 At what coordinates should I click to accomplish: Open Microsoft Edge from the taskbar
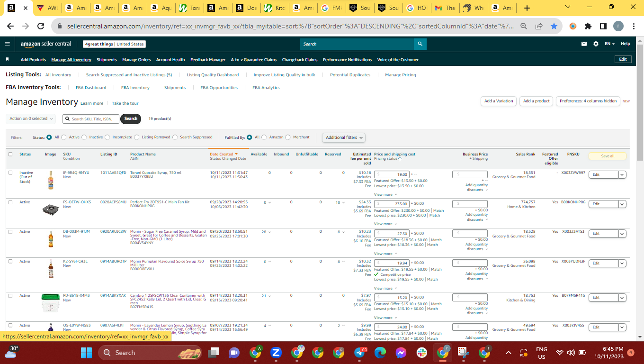point(380,353)
